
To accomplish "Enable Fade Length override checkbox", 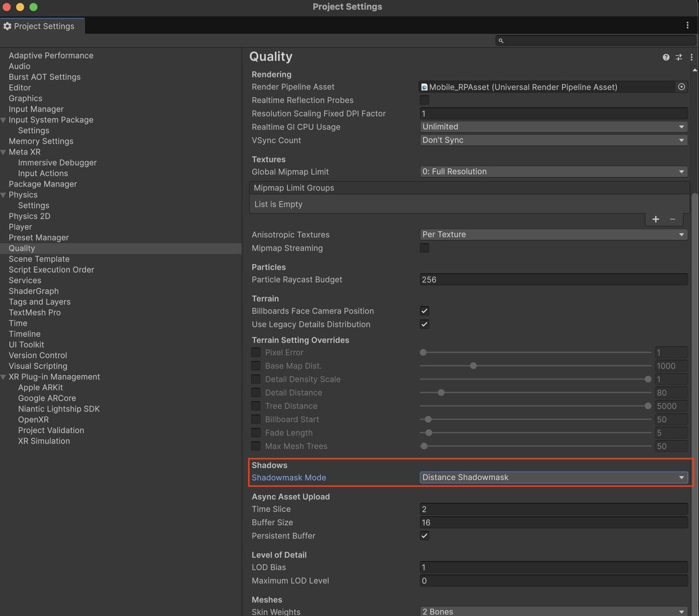I will [256, 433].
